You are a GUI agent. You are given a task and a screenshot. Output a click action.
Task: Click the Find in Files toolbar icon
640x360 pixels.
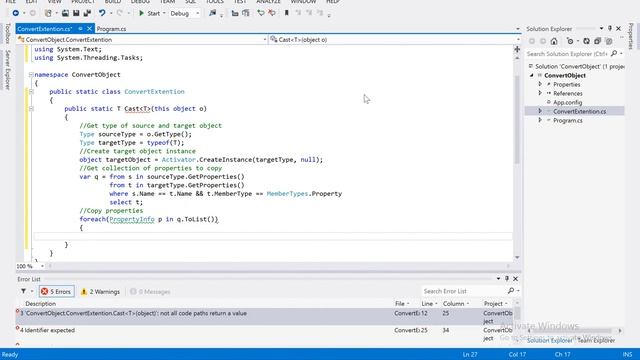(212, 13)
